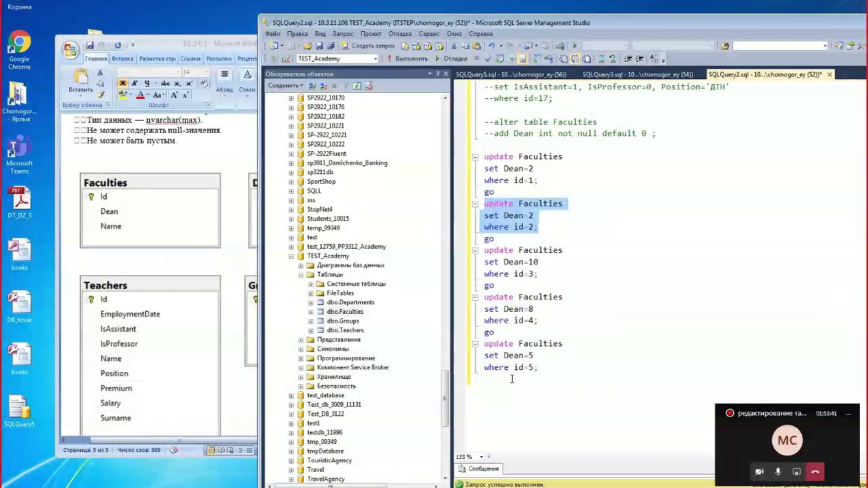Select TouristicAgency database in tree
This screenshot has width=868, height=488.
coord(329,460)
